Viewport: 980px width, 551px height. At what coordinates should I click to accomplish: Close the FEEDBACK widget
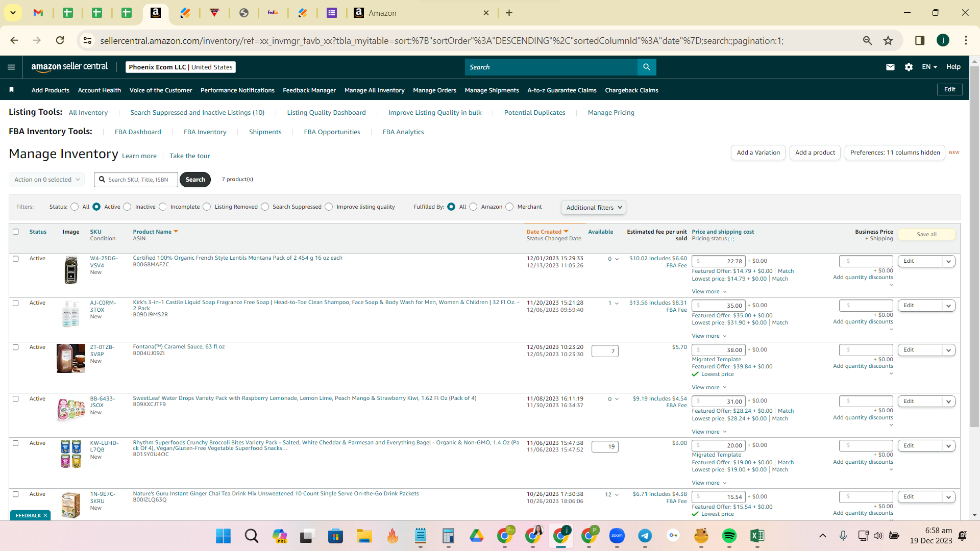pyautogui.click(x=45, y=516)
